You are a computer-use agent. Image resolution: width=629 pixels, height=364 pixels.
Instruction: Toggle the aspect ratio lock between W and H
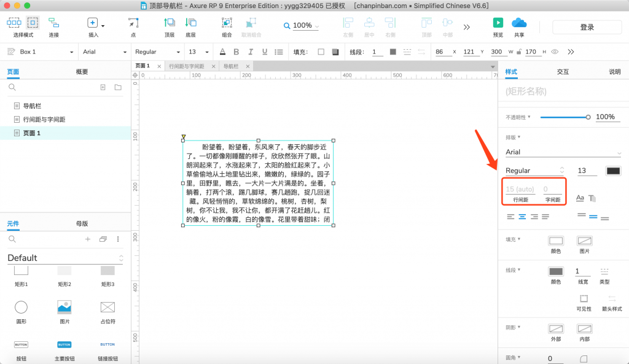(520, 52)
